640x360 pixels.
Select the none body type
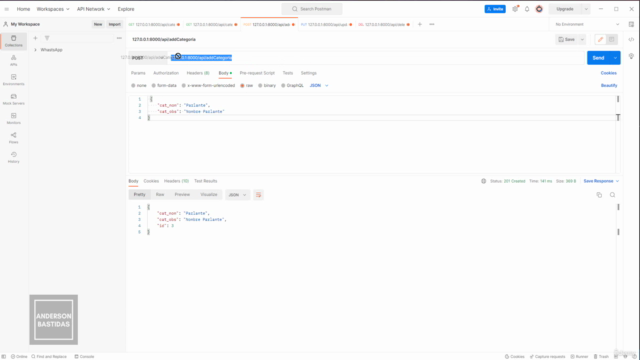point(139,86)
